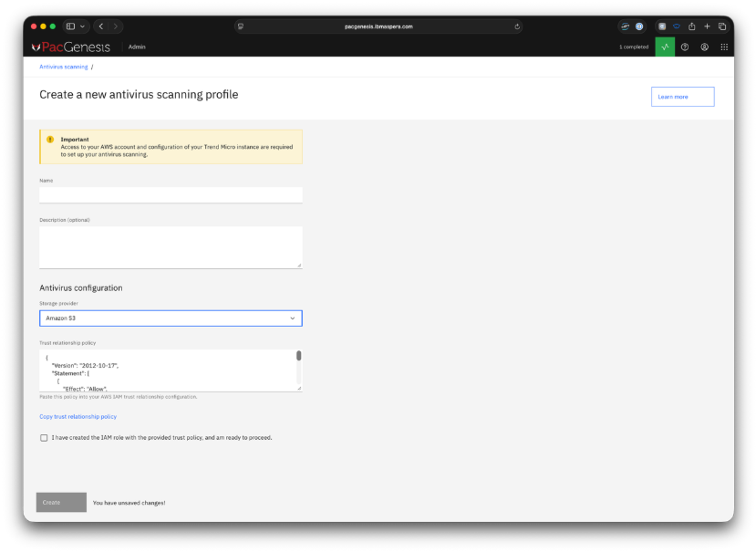Open a new tab with plus icon
Image resolution: width=756 pixels, height=553 pixels.
707,26
